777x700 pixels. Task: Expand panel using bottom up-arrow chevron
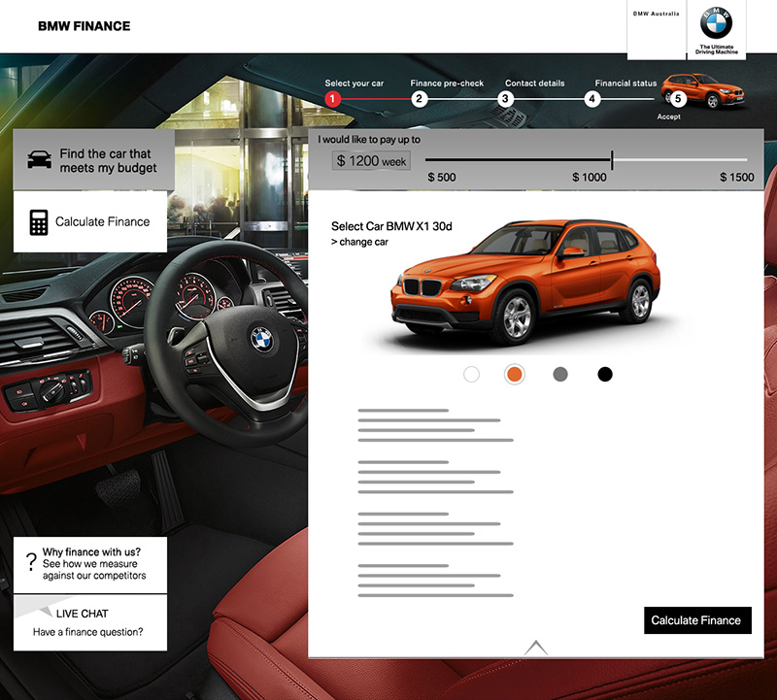tap(536, 647)
